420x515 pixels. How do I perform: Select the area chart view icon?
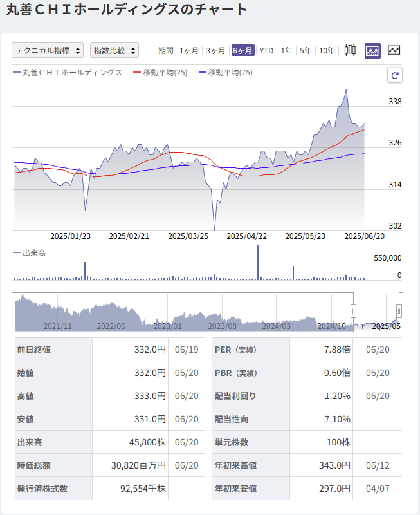pyautogui.click(x=372, y=51)
